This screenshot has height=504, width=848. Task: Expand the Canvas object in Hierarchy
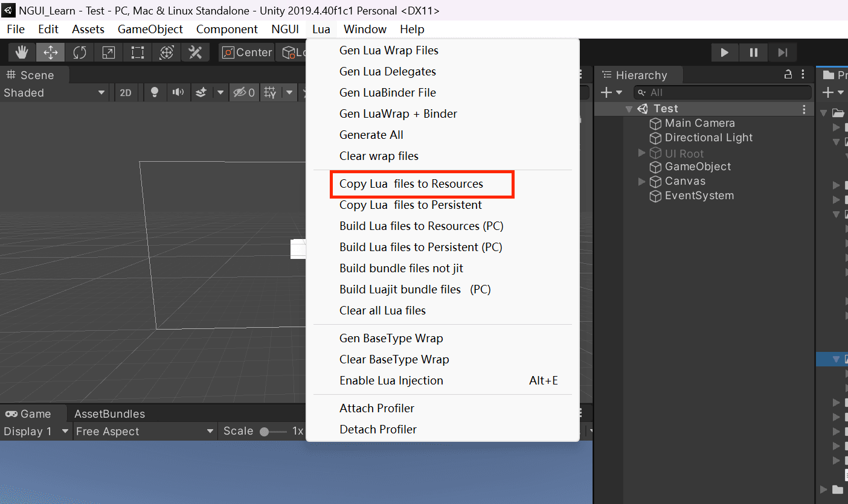click(x=641, y=182)
